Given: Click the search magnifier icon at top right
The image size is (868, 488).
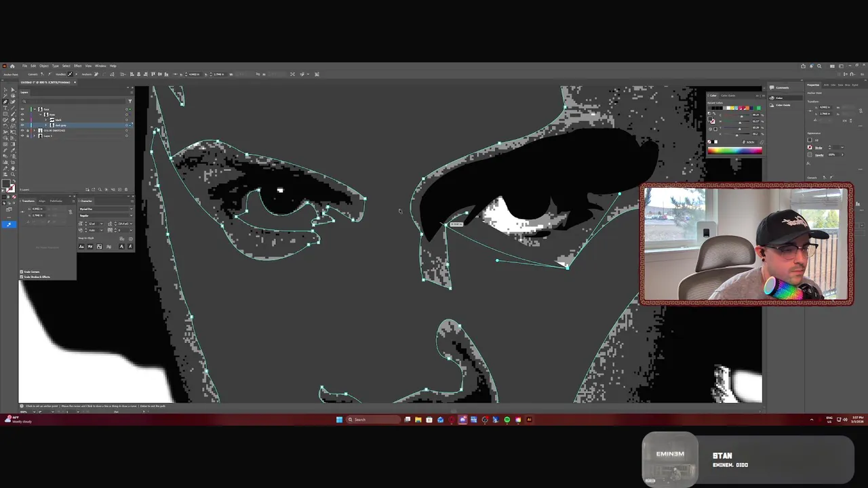Looking at the screenshot, I should (819, 66).
